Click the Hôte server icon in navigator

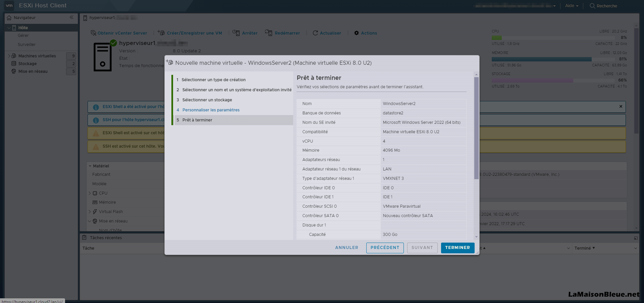point(14,28)
